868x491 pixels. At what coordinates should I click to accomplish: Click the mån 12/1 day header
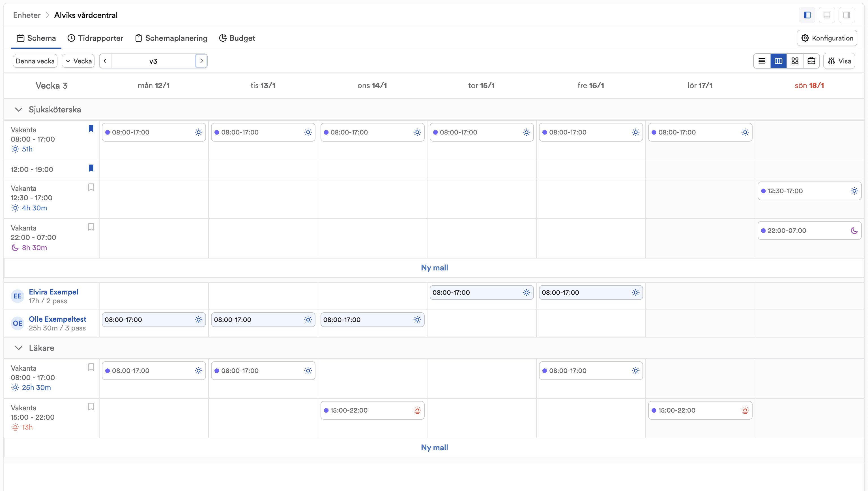coord(154,86)
